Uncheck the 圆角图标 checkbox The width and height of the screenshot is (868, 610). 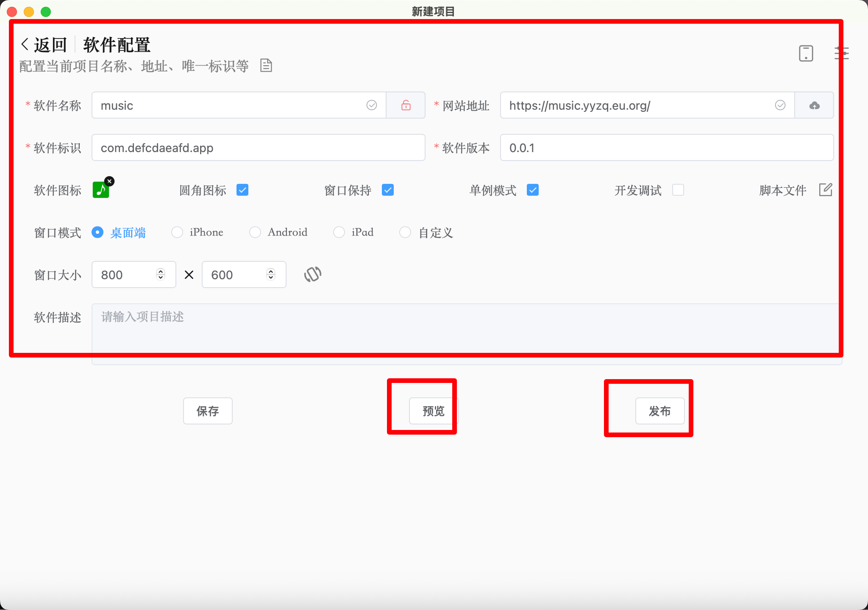point(242,190)
